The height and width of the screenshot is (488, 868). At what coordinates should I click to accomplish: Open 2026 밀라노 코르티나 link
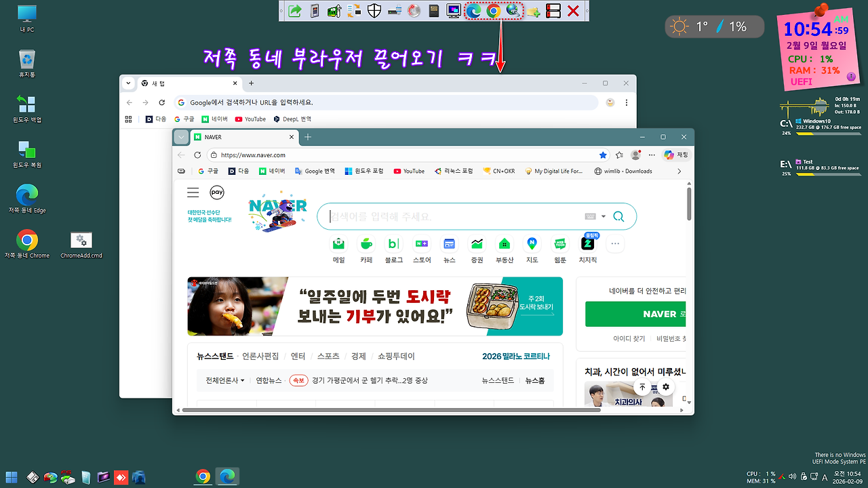pyautogui.click(x=516, y=356)
